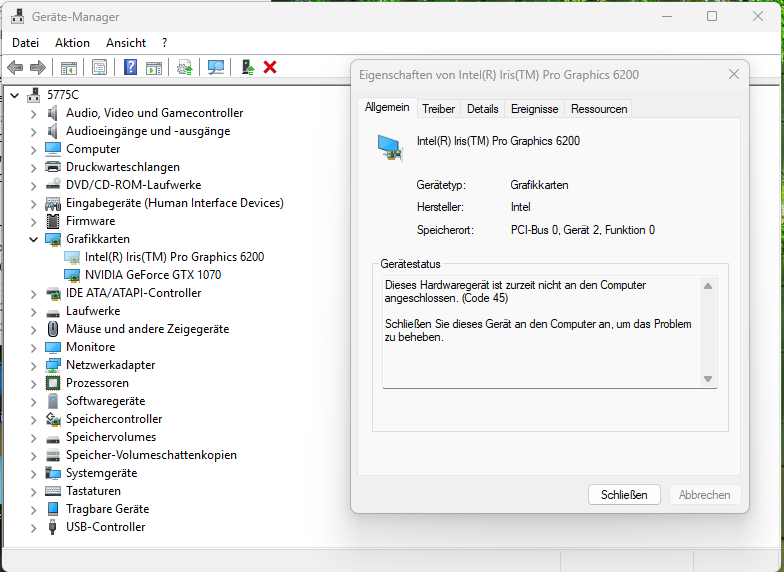Close the Eigenschaften dialog with X
Viewport: 784px width, 572px height.
[x=734, y=74]
